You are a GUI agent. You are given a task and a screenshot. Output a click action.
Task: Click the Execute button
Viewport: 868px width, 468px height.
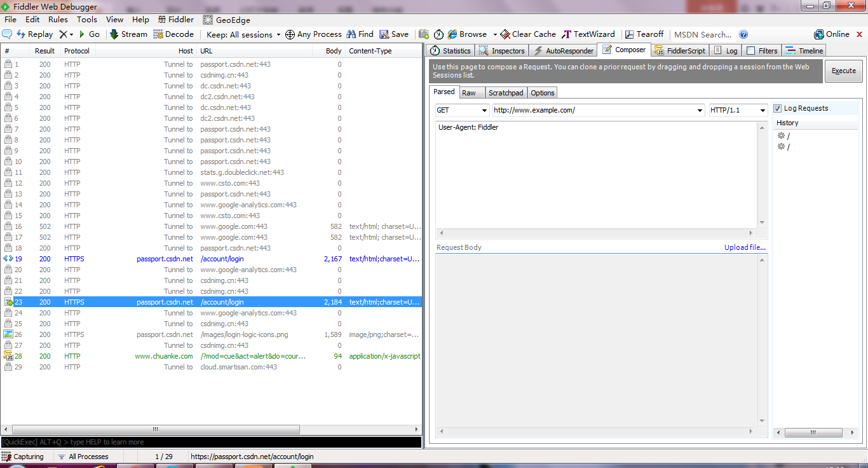point(844,71)
